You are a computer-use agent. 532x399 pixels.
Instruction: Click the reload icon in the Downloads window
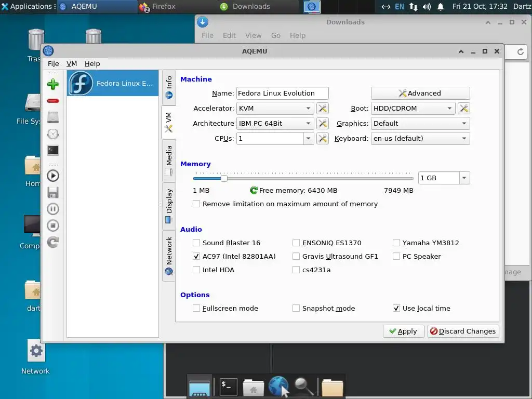click(520, 51)
